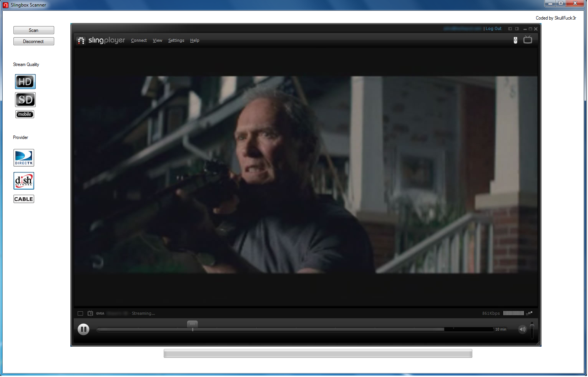Viewport: 588px width, 377px height.
Task: Click the 861Kbps bitrate readout
Action: (491, 314)
